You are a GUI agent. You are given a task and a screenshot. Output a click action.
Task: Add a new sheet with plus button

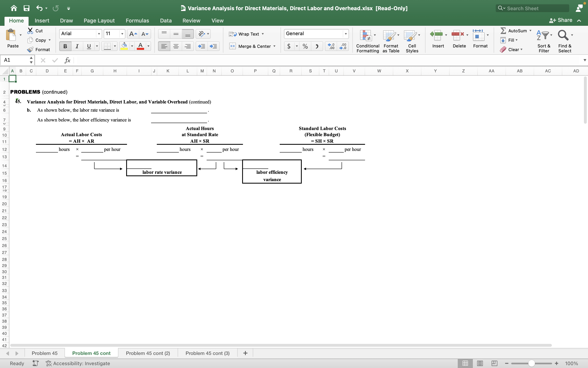coord(245,353)
